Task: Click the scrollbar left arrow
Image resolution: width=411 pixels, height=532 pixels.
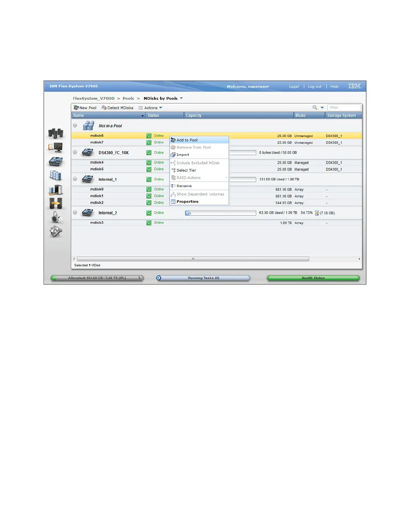Action: (x=74, y=259)
